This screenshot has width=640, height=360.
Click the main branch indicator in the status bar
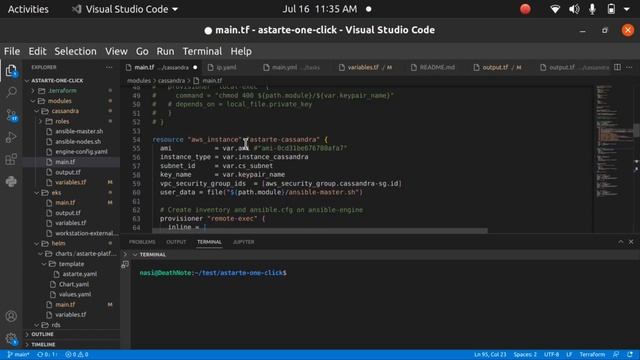click(18, 355)
